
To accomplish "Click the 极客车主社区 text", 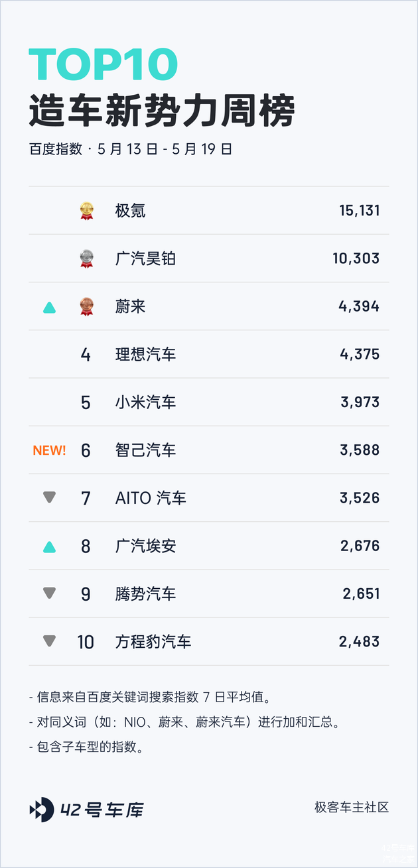I will click(x=352, y=808).
